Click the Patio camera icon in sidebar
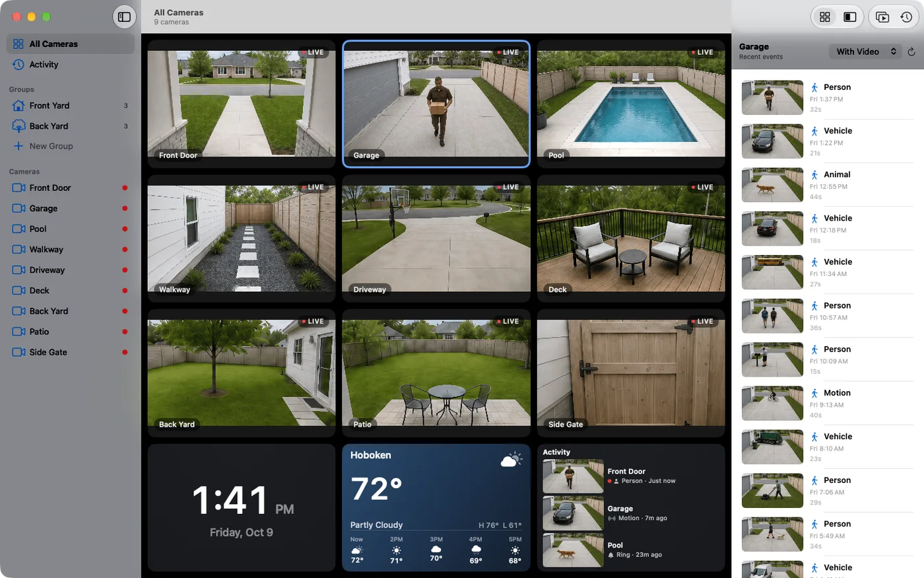This screenshot has width=924, height=578. (18, 332)
